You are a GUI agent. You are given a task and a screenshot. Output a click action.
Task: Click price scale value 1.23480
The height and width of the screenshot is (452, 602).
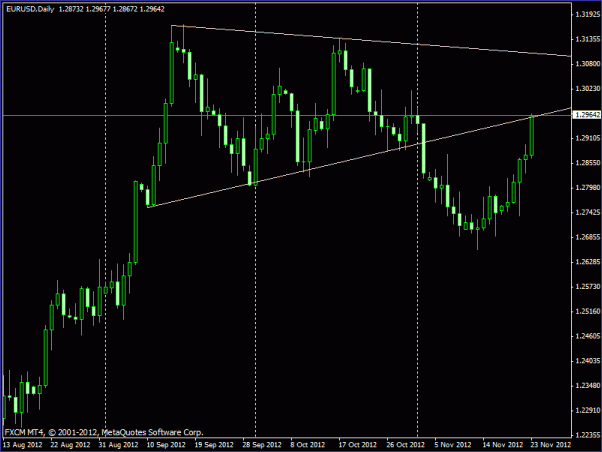[587, 386]
